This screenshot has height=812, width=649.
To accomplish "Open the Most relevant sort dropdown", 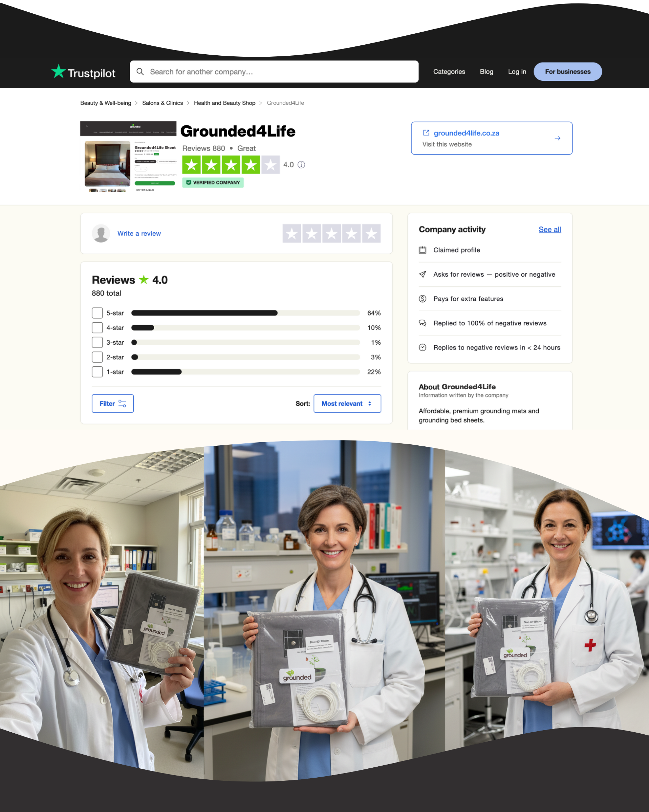I will pos(347,403).
